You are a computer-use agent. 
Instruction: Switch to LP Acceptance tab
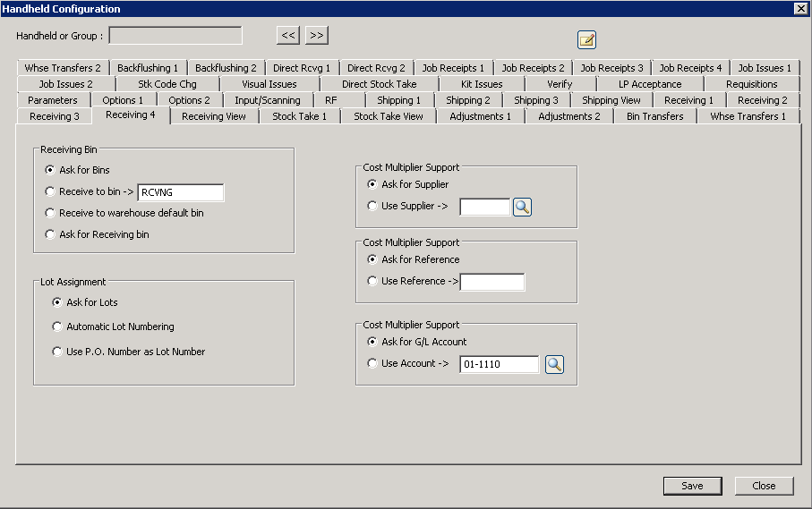[649, 84]
